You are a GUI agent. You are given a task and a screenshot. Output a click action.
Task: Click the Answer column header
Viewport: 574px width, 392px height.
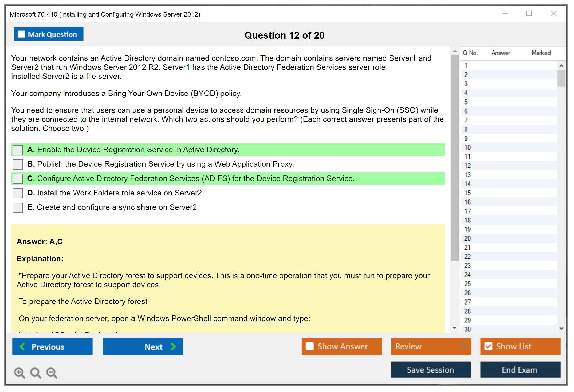click(501, 53)
